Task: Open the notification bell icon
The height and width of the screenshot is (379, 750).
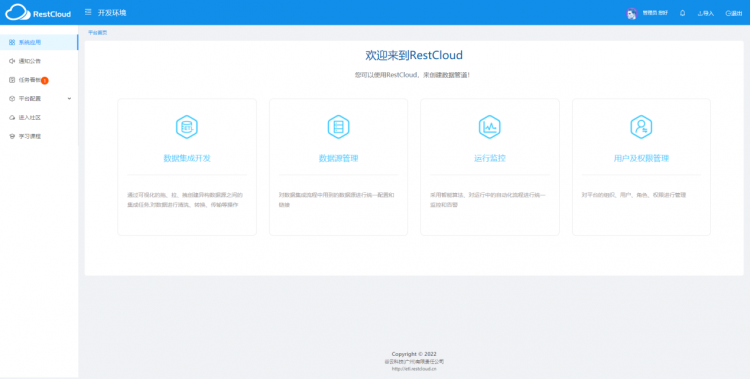Action: (683, 13)
